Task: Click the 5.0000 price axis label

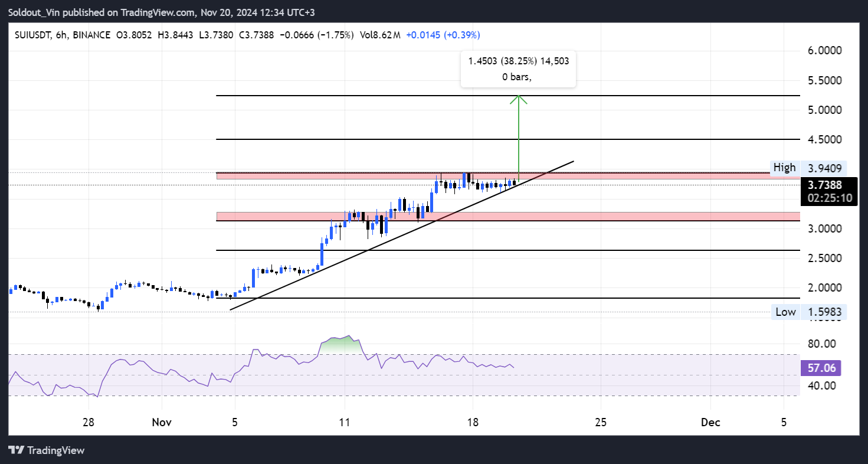Action: coord(824,110)
